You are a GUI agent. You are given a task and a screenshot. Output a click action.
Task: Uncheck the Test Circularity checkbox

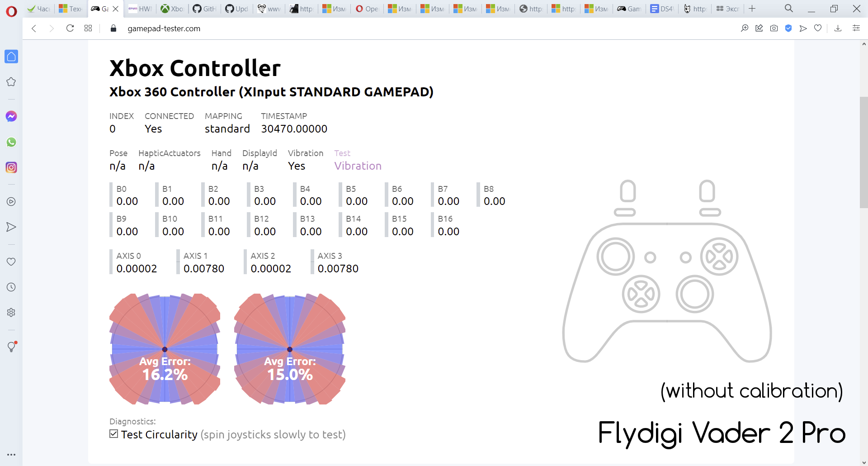[114, 434]
